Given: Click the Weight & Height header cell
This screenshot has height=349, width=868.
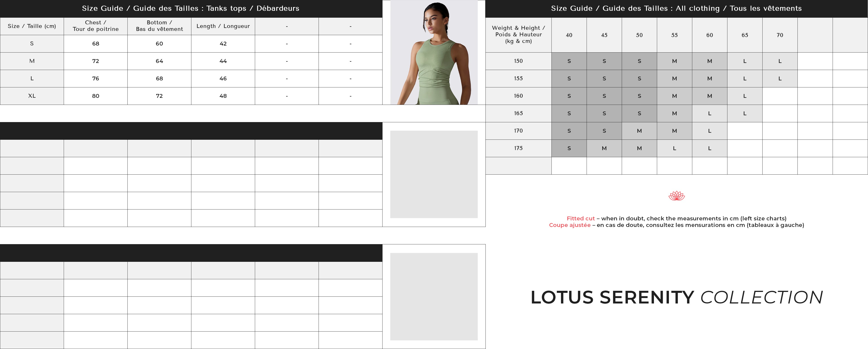Looking at the screenshot, I should coord(518,35).
